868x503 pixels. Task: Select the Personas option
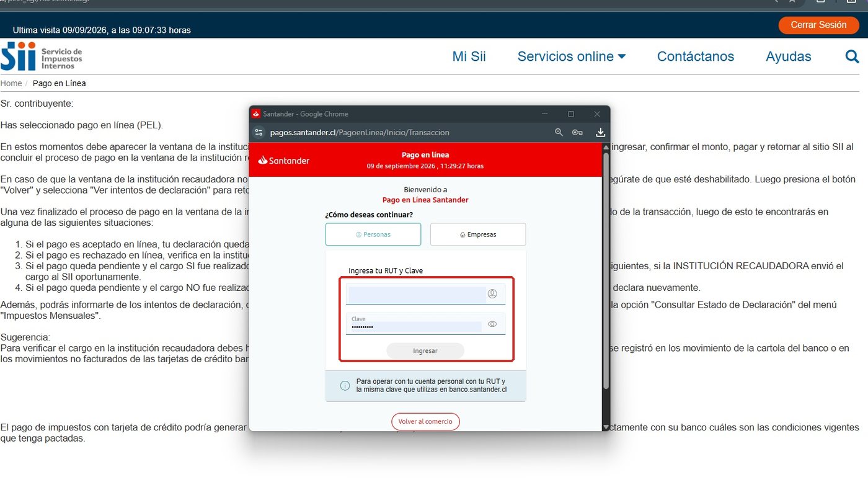click(373, 234)
